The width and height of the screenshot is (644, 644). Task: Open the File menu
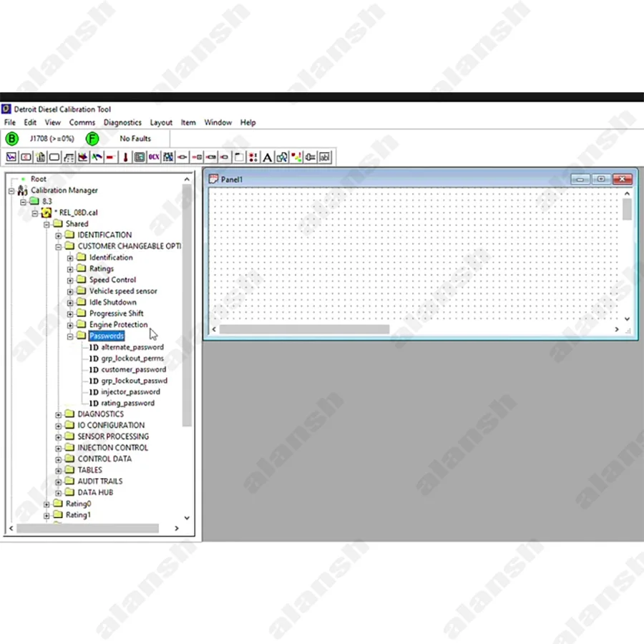[x=10, y=122]
